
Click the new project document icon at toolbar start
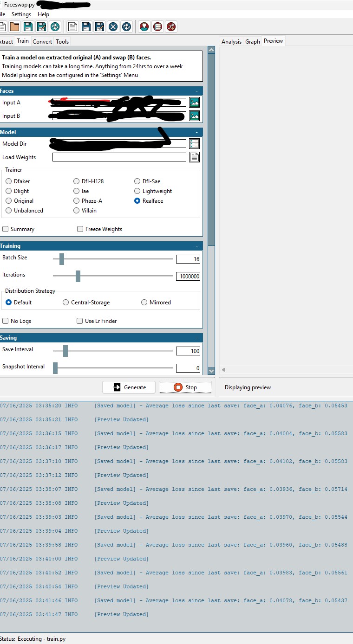[x=2, y=26]
